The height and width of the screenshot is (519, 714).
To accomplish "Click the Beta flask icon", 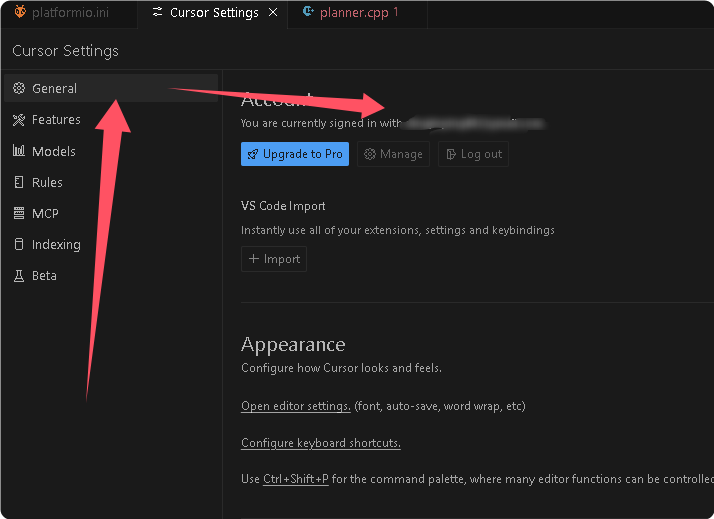I will click(19, 276).
